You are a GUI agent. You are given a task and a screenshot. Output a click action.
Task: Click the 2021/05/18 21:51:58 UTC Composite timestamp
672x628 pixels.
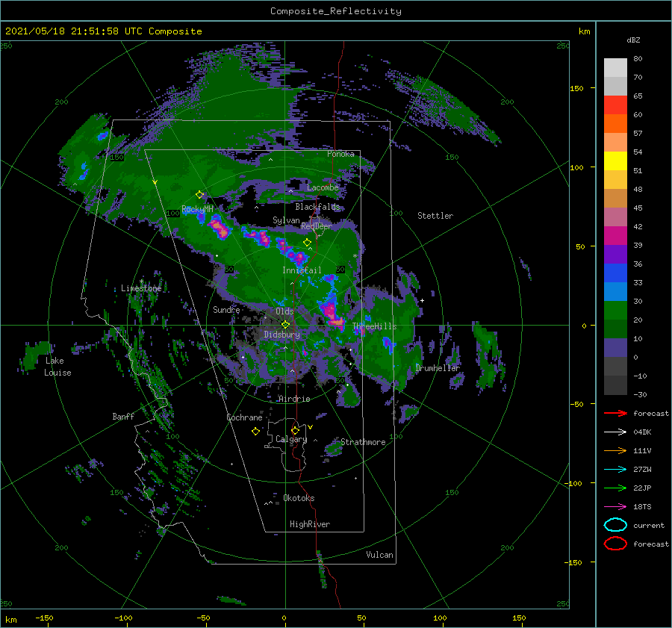103,31
